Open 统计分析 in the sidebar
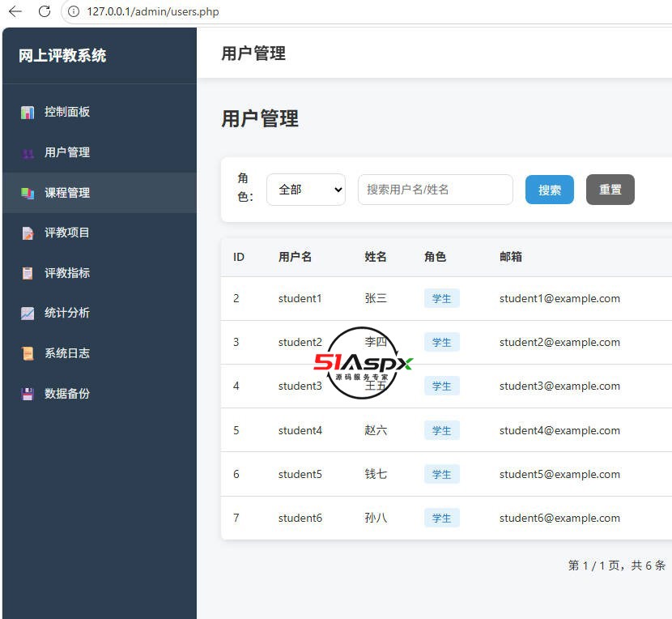672x619 pixels. [100, 313]
